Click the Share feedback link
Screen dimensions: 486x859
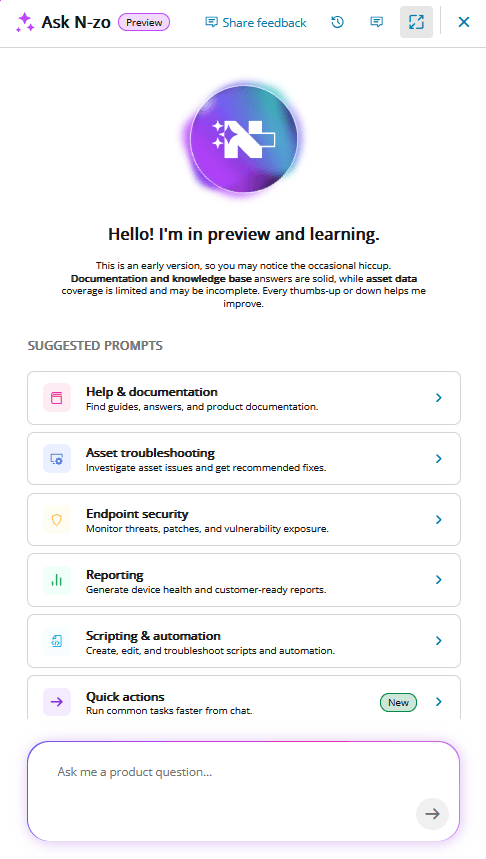255,22
